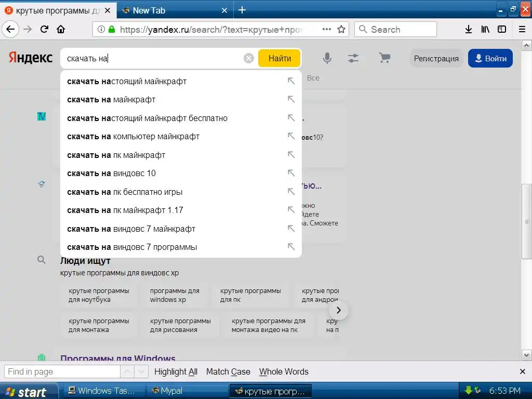
Task: Select the крутые программы browser tab
Action: tap(58, 10)
